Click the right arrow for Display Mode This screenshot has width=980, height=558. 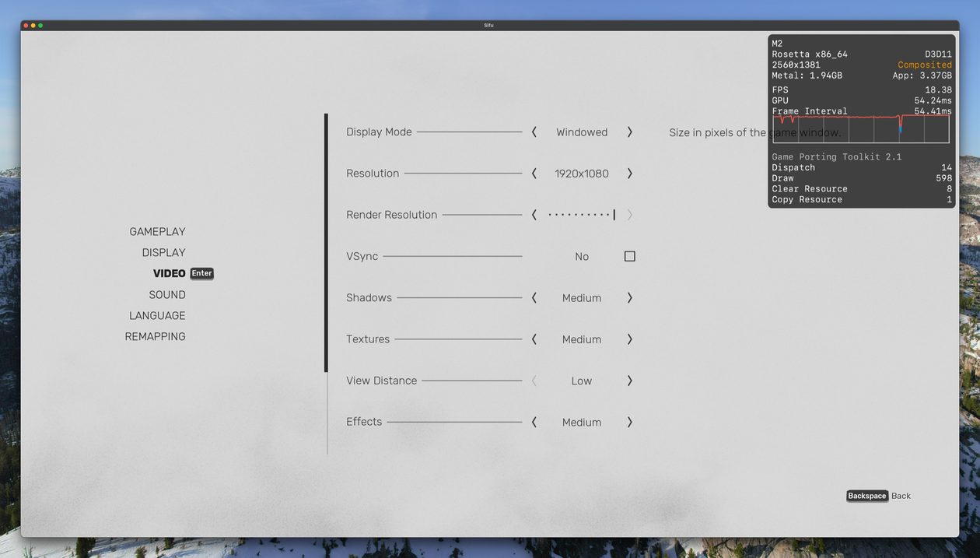629,132
